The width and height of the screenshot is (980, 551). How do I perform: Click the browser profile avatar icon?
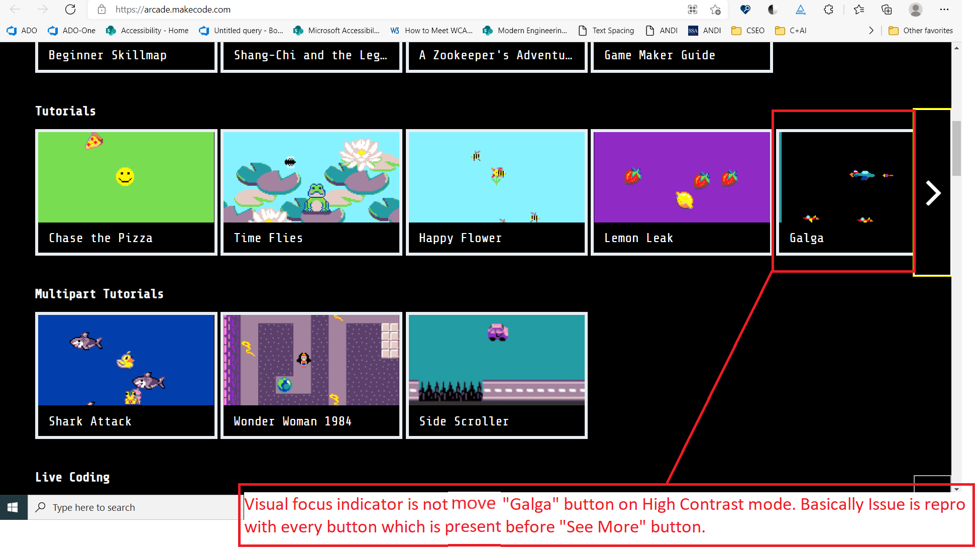pyautogui.click(x=916, y=10)
